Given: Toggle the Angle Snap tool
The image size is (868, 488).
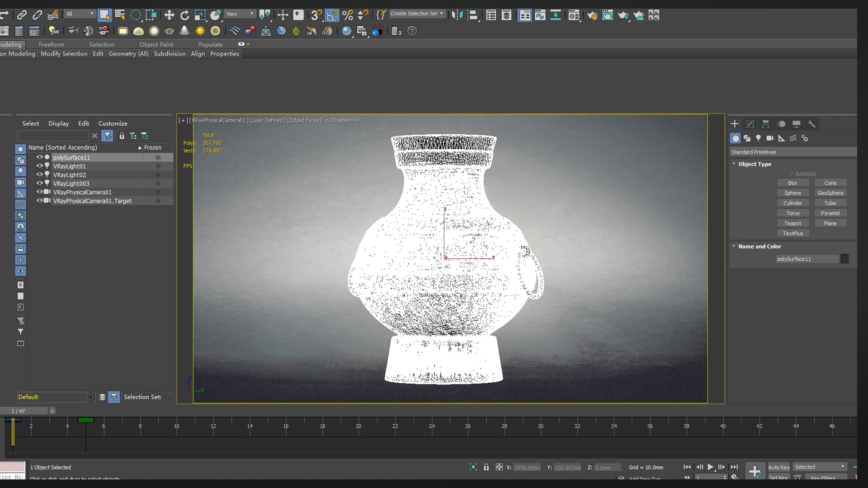Looking at the screenshot, I should [332, 15].
